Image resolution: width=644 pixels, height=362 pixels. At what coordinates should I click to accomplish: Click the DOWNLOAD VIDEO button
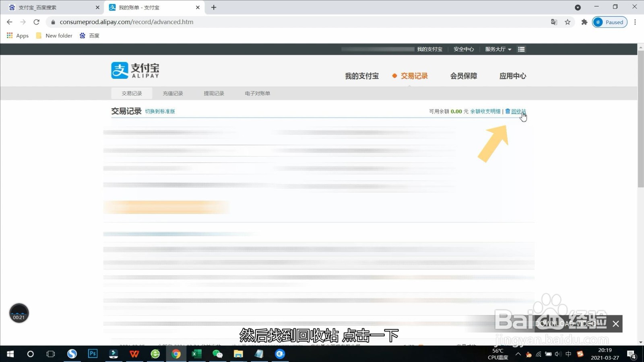566,324
